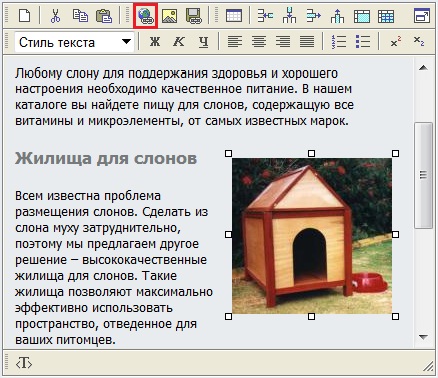The width and height of the screenshot is (438, 378).
Task: Align text to the right
Action: pos(283,42)
